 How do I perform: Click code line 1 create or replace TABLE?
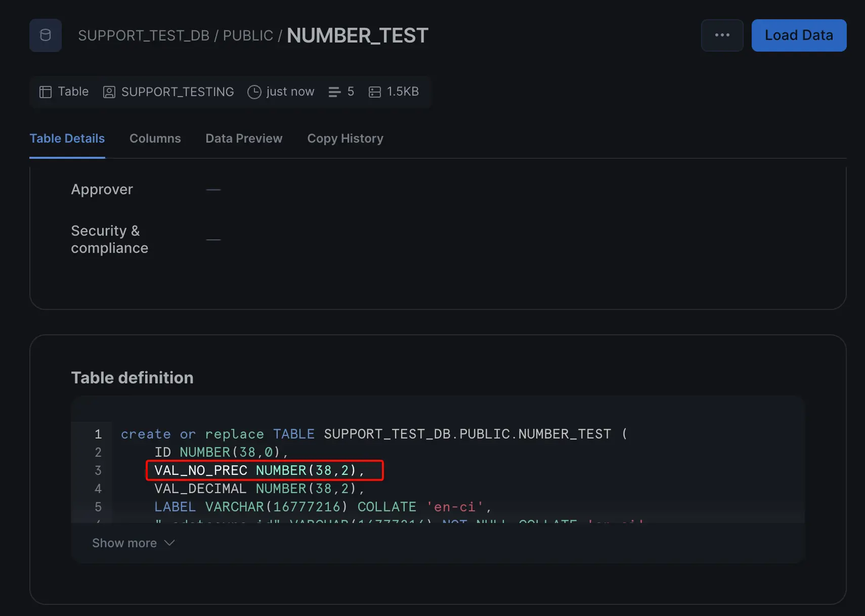(374, 434)
